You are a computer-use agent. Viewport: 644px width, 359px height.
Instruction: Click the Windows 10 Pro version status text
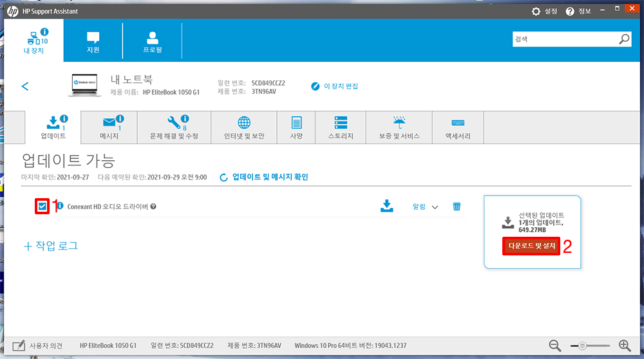[x=350, y=346]
